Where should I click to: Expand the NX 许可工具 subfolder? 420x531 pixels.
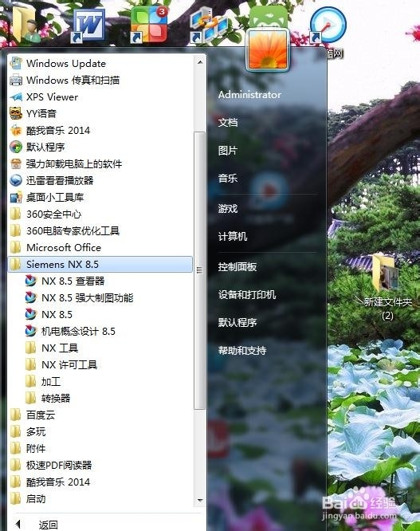61,364
